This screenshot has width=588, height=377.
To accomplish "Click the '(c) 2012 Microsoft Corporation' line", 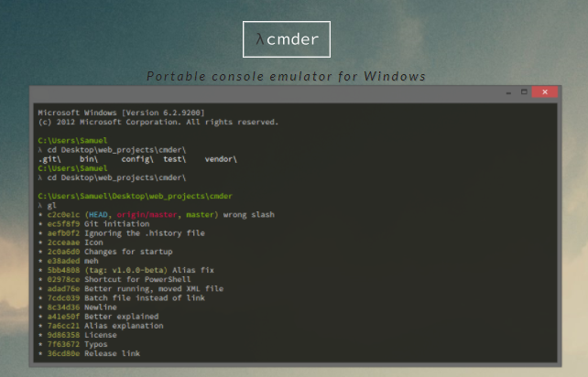I will click(158, 123).
